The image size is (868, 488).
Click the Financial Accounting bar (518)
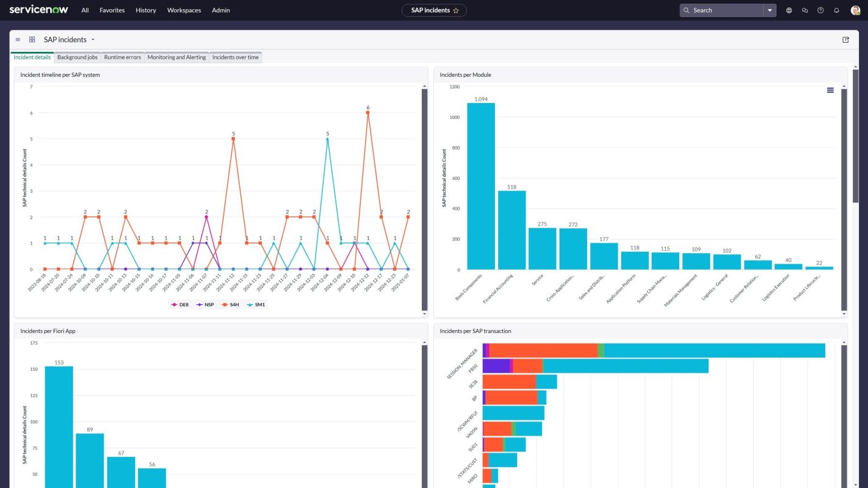point(512,230)
